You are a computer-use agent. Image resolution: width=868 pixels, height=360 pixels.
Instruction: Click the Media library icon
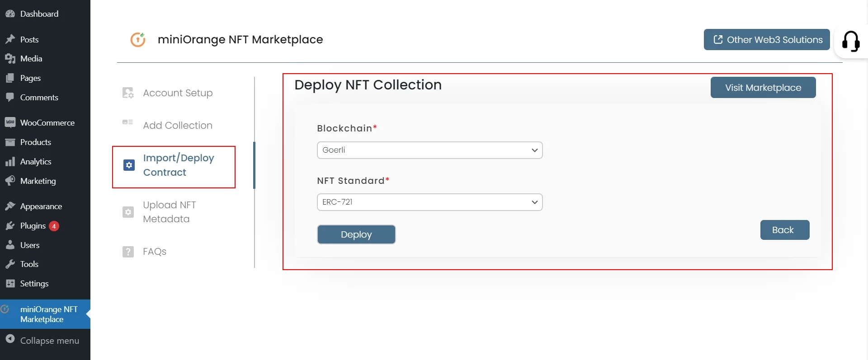(x=10, y=59)
